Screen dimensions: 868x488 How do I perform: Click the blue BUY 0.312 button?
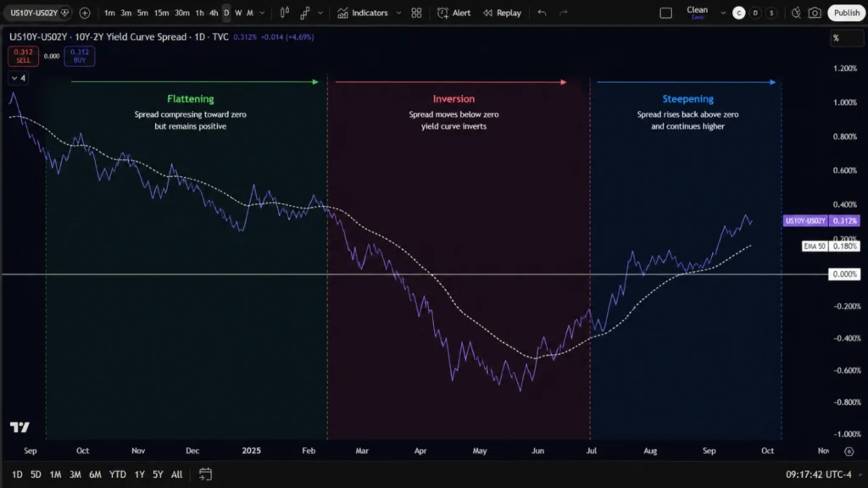80,56
